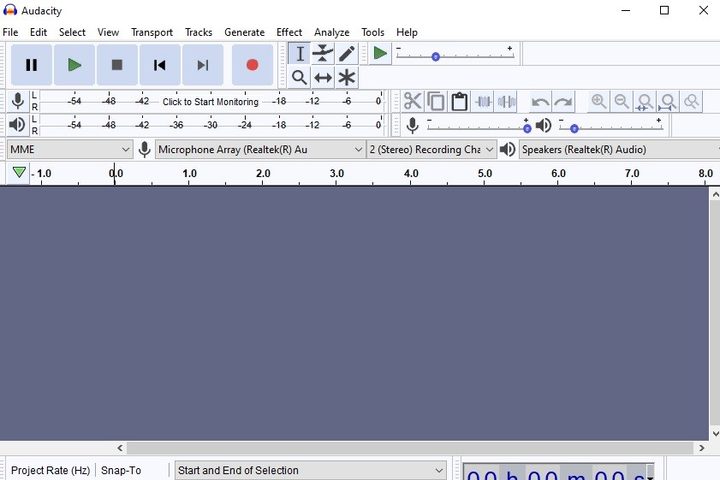Click to Start Monitoring on record meter
720x480 pixels.
click(x=210, y=102)
